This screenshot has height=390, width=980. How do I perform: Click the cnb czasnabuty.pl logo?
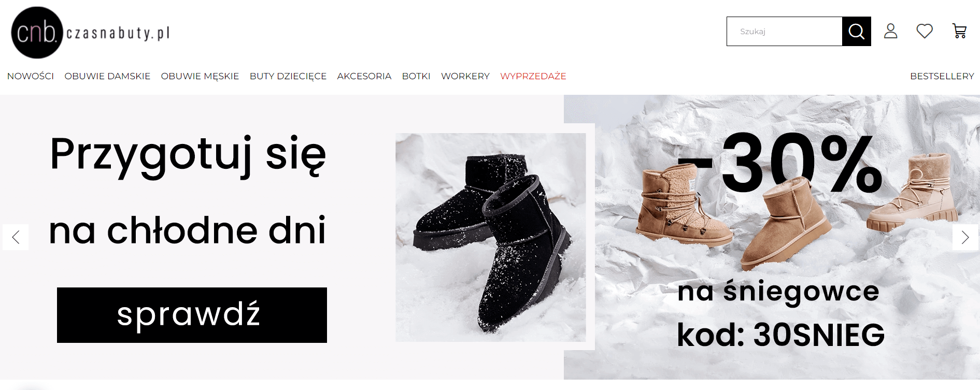tap(91, 33)
